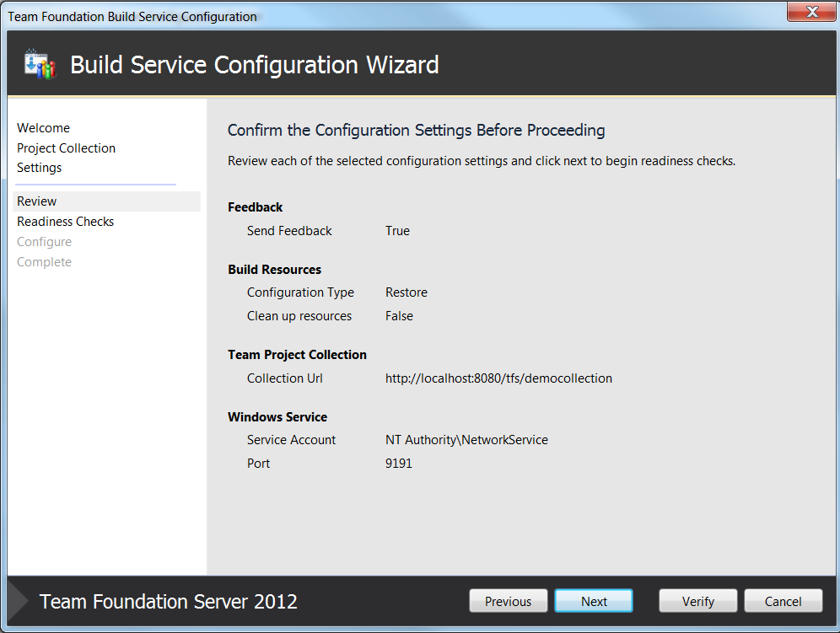The image size is (840, 633).
Task: Click the Send Feedback True value
Action: click(x=397, y=231)
